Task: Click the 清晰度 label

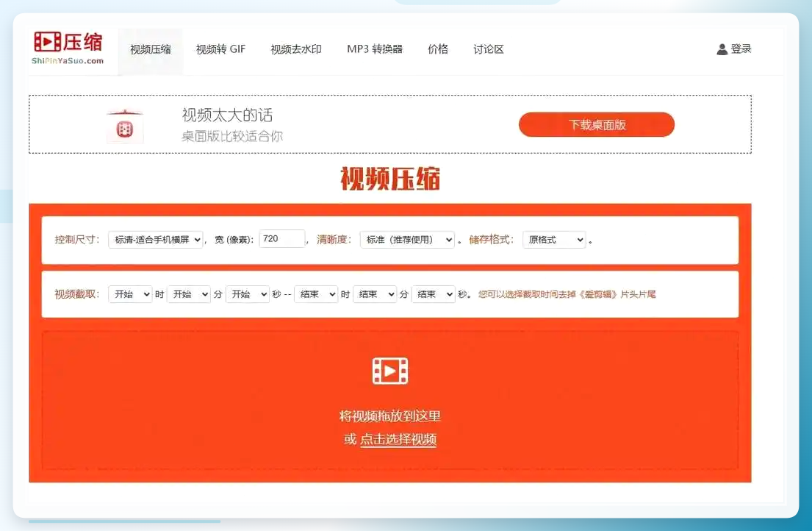Action: click(334, 239)
